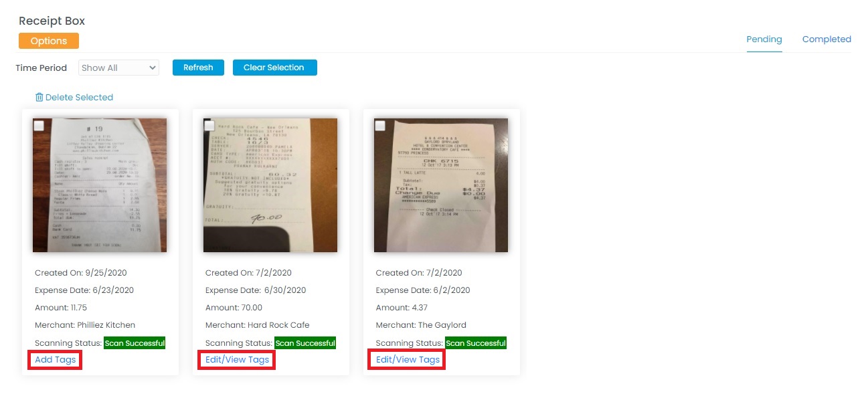Open the orange Options button menu

click(x=49, y=41)
